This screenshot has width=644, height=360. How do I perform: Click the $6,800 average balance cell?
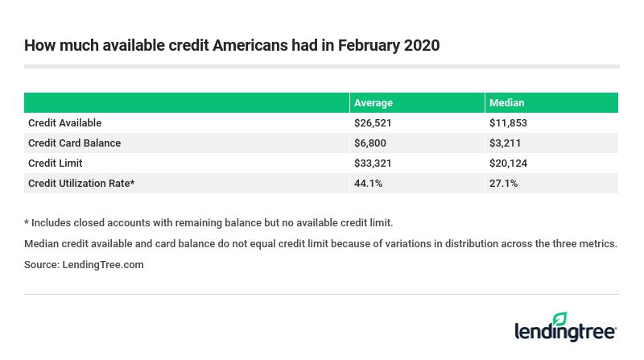point(370,143)
